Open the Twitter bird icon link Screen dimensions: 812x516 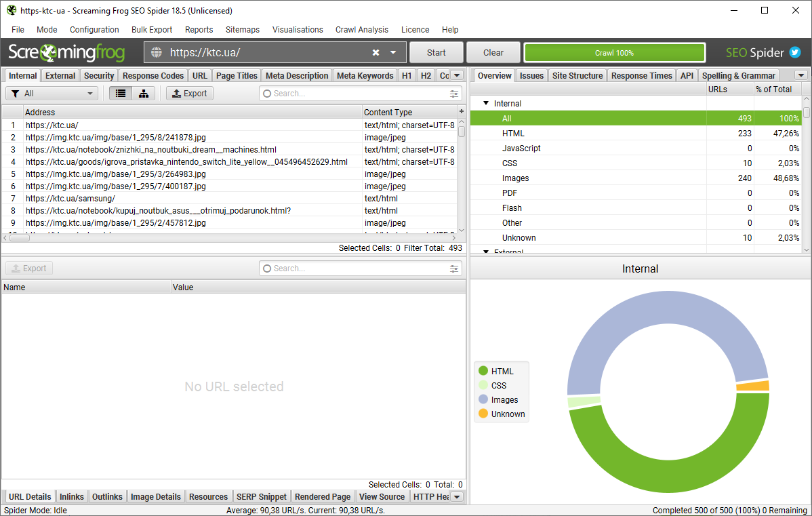(x=795, y=53)
